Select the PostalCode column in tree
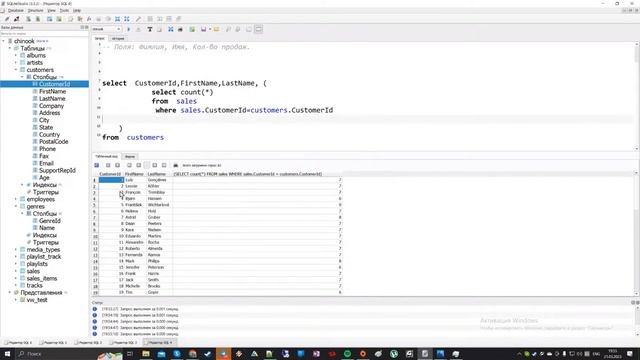This screenshot has height=360, width=640. pyautogui.click(x=53, y=142)
